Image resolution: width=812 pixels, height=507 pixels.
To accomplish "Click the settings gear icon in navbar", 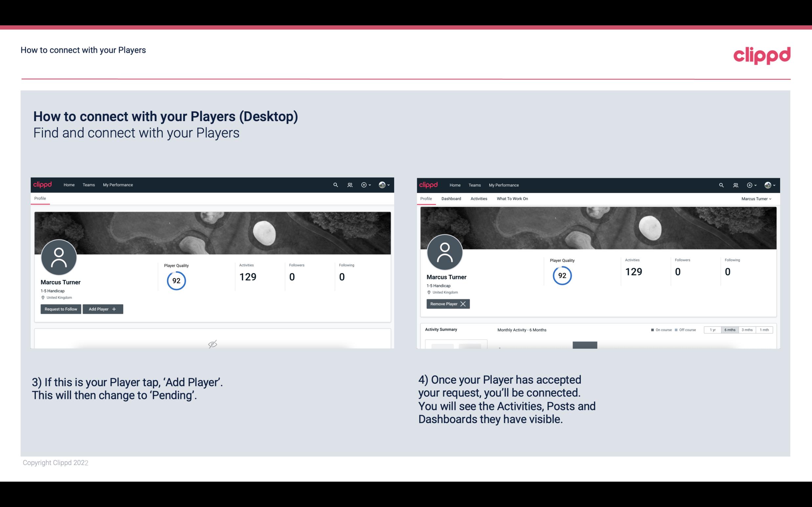I will (x=364, y=185).
